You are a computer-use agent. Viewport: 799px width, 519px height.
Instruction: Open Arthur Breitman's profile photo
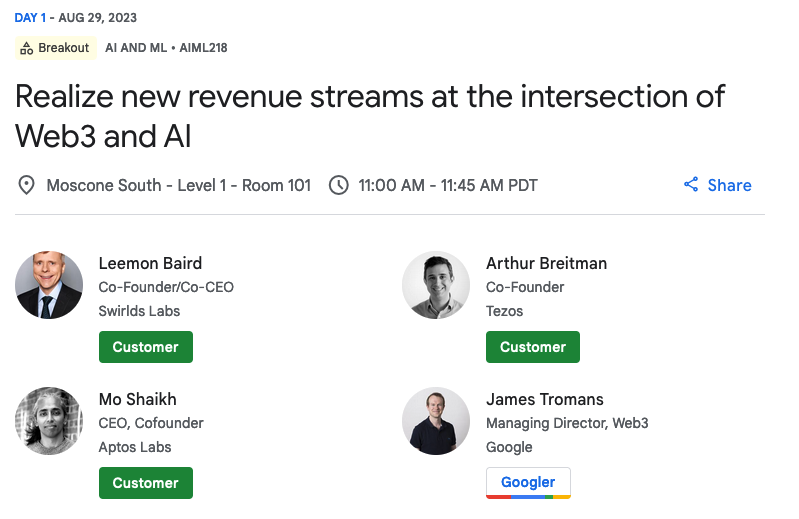tap(436, 285)
